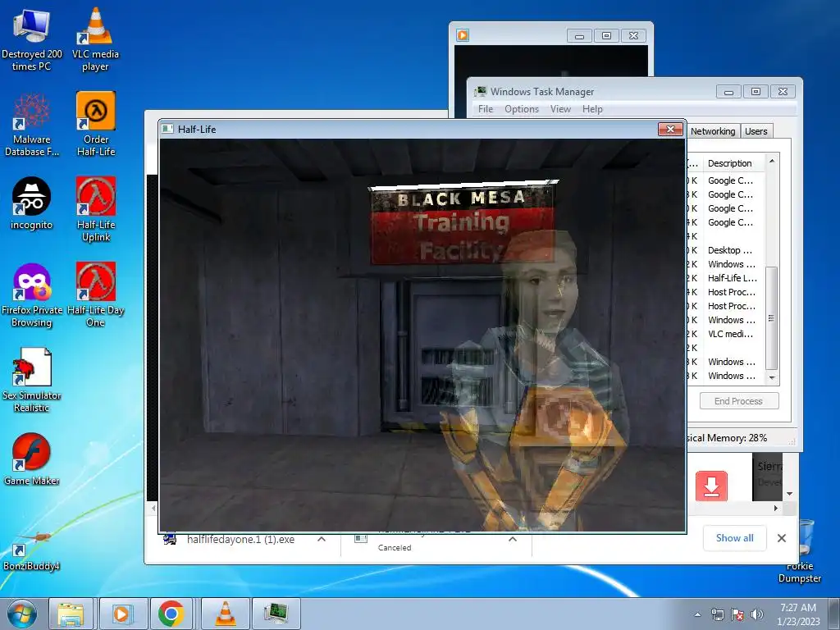This screenshot has height=630, width=840.
Task: Click the clock showing 7:27 AM
Action: [x=798, y=614]
